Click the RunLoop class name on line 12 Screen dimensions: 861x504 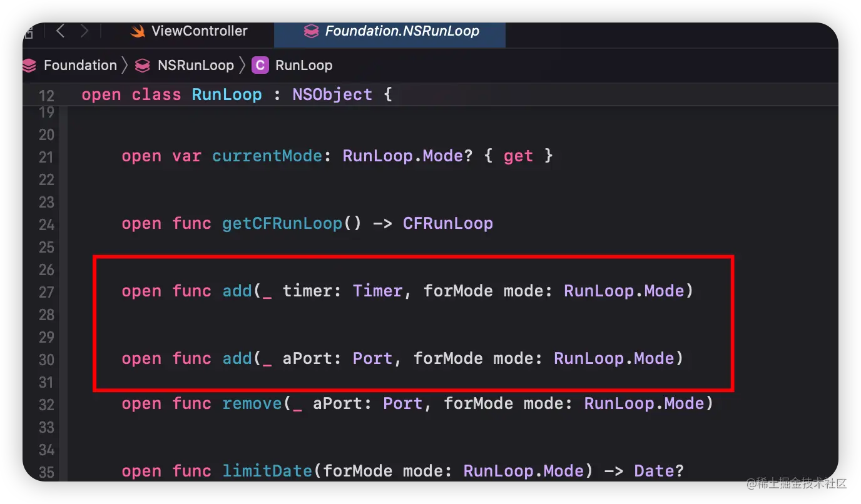coord(227,95)
